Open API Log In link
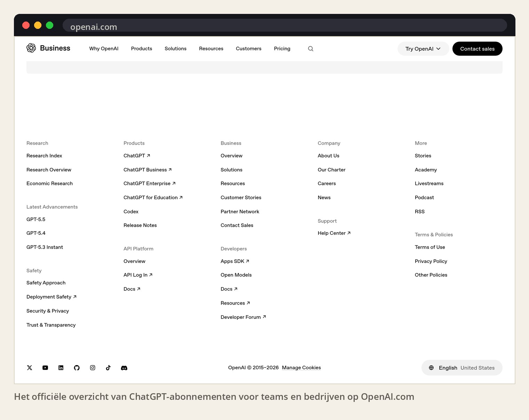This screenshot has width=529, height=420. pyautogui.click(x=138, y=275)
